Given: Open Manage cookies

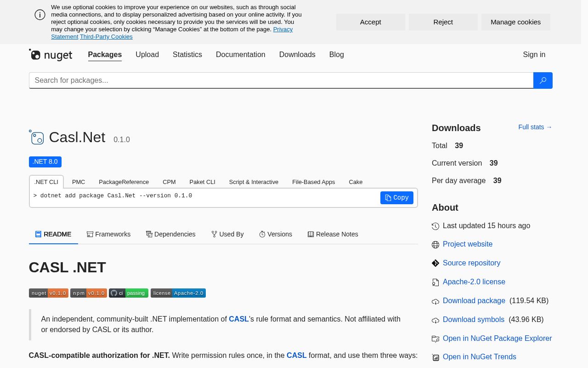Looking at the screenshot, I should click(x=516, y=22).
